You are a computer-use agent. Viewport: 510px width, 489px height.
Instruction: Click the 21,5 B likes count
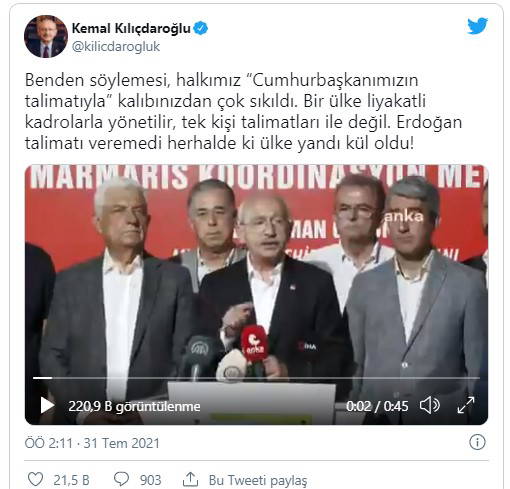(x=71, y=480)
